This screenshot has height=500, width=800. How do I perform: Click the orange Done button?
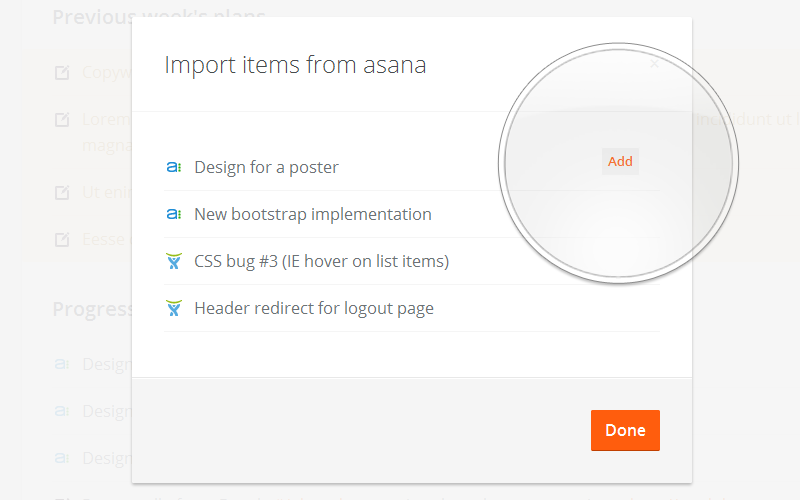(625, 430)
